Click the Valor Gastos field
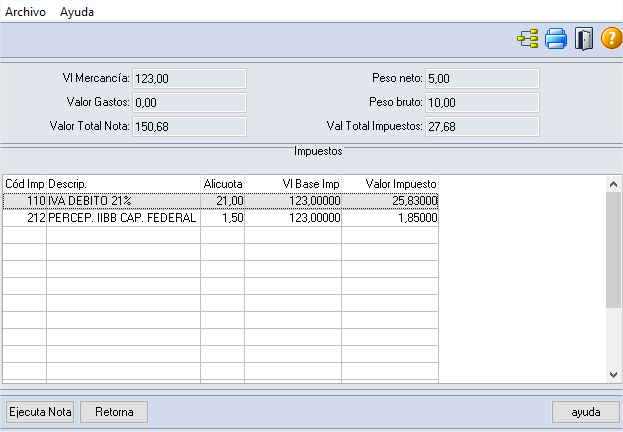 point(189,103)
